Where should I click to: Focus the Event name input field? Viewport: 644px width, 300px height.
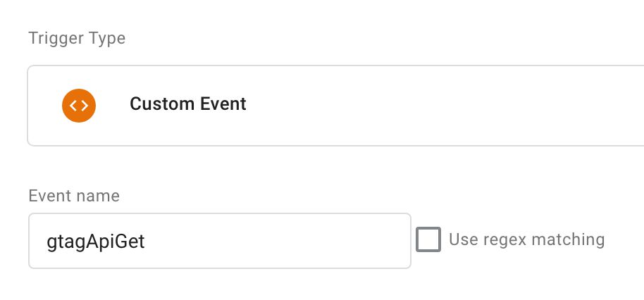tap(220, 241)
